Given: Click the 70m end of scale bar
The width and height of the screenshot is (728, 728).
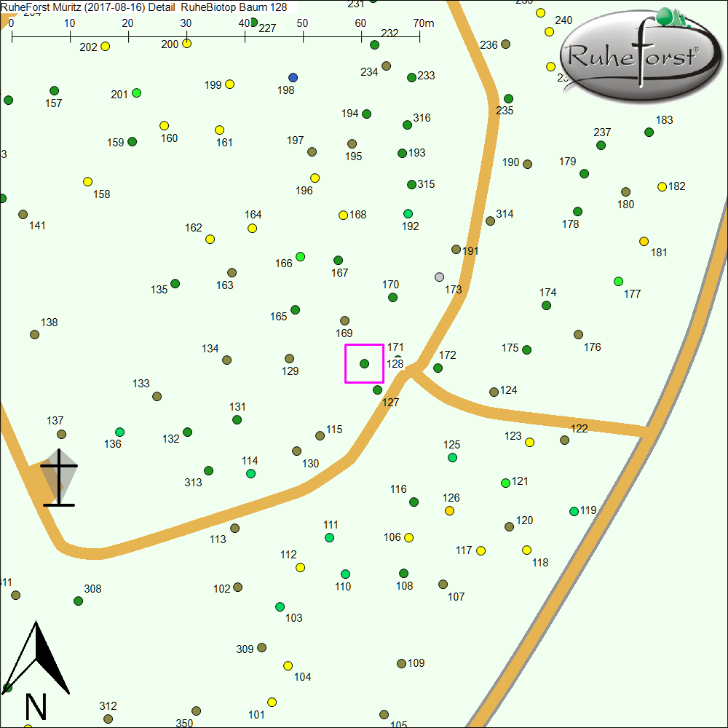Looking at the screenshot, I should pos(419,35).
